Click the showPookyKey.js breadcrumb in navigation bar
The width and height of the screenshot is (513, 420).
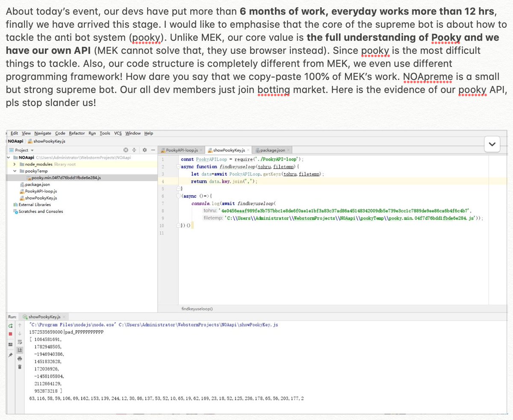pyautogui.click(x=46, y=141)
